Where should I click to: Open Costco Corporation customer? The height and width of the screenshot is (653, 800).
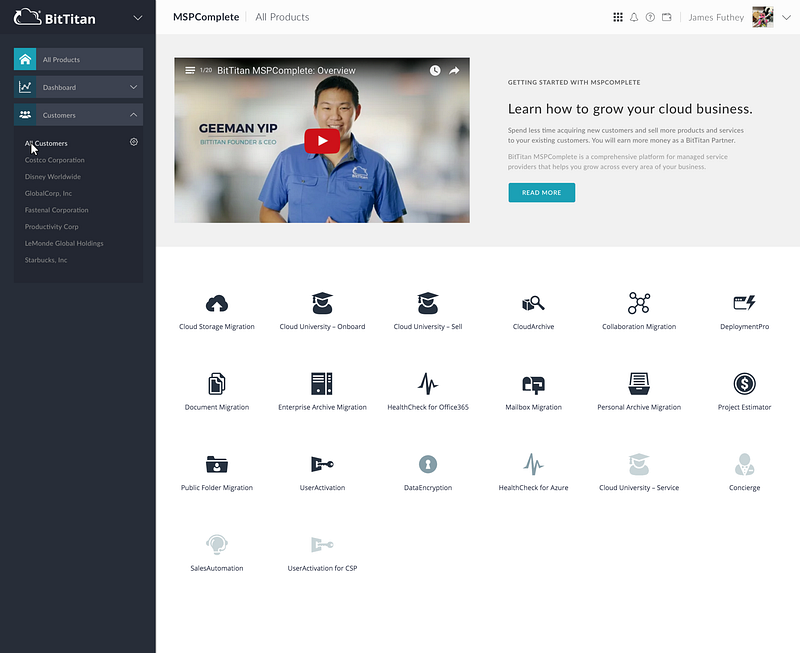[55, 160]
